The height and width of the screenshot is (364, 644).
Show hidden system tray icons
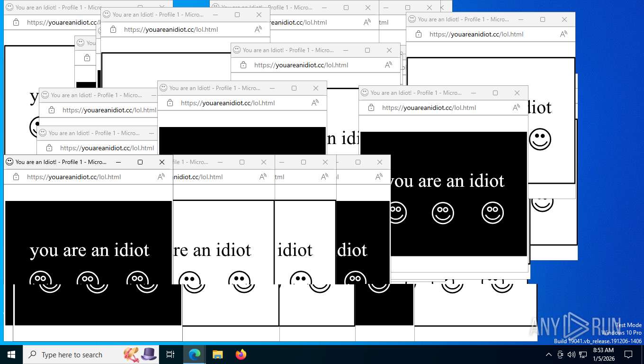pos(549,355)
